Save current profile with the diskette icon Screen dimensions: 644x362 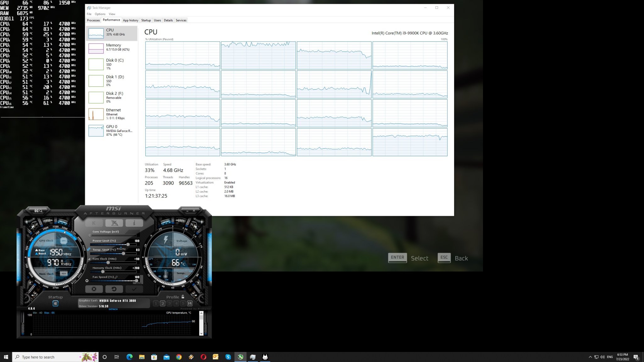tap(190, 303)
